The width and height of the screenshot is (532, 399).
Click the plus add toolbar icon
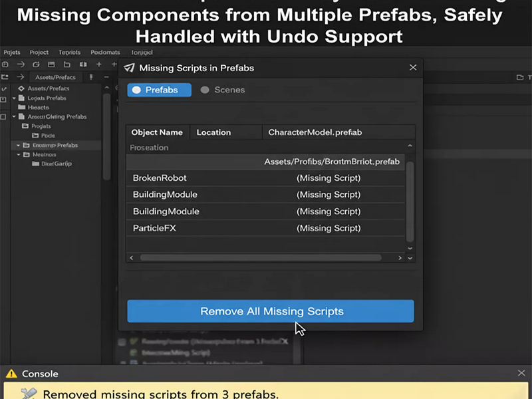click(x=98, y=64)
